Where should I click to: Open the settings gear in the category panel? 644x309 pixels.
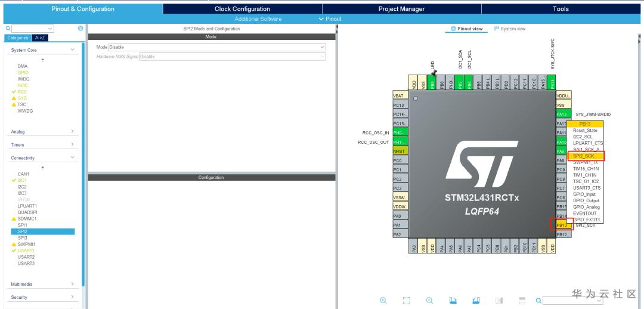[80, 29]
